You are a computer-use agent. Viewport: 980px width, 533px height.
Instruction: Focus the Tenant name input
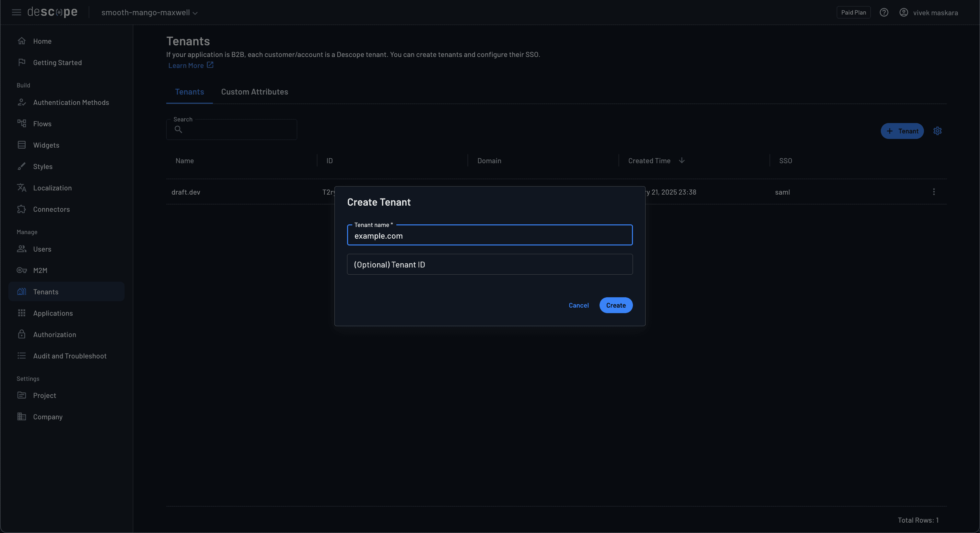coord(490,236)
